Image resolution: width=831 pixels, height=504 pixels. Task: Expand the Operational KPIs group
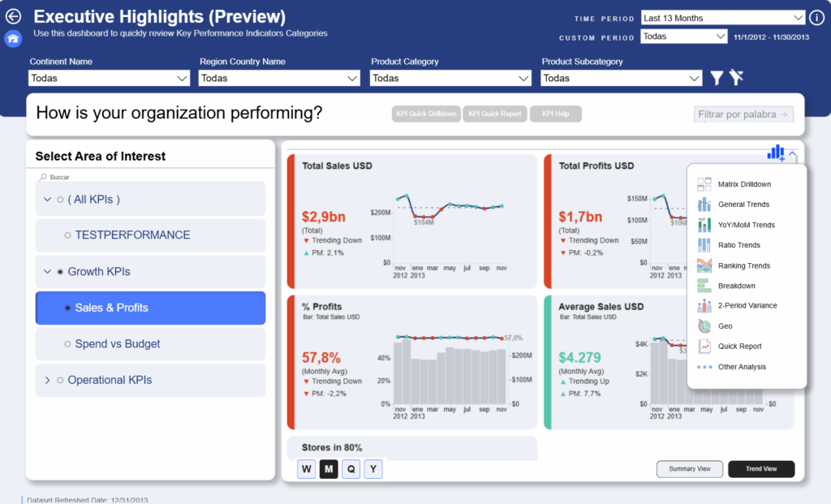pyautogui.click(x=47, y=380)
